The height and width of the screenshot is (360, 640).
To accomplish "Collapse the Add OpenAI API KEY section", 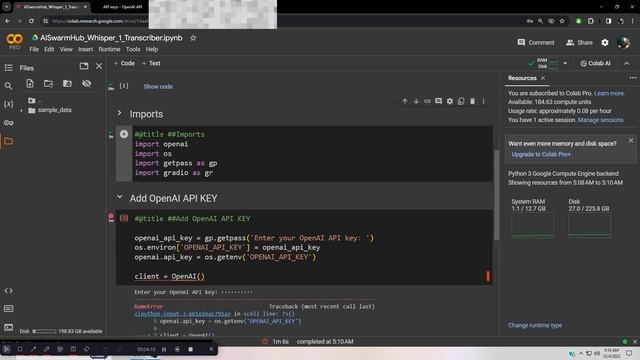I will pyautogui.click(x=119, y=197).
